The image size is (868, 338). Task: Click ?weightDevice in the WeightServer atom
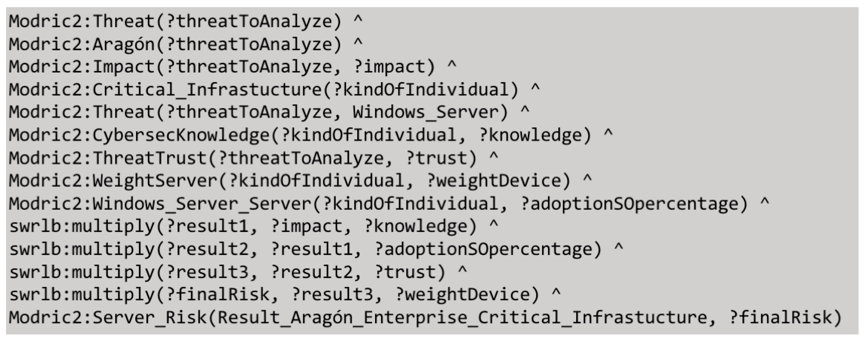494,181
